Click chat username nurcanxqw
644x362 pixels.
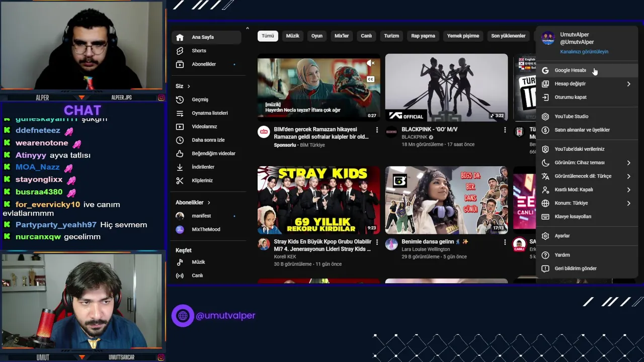(38, 237)
